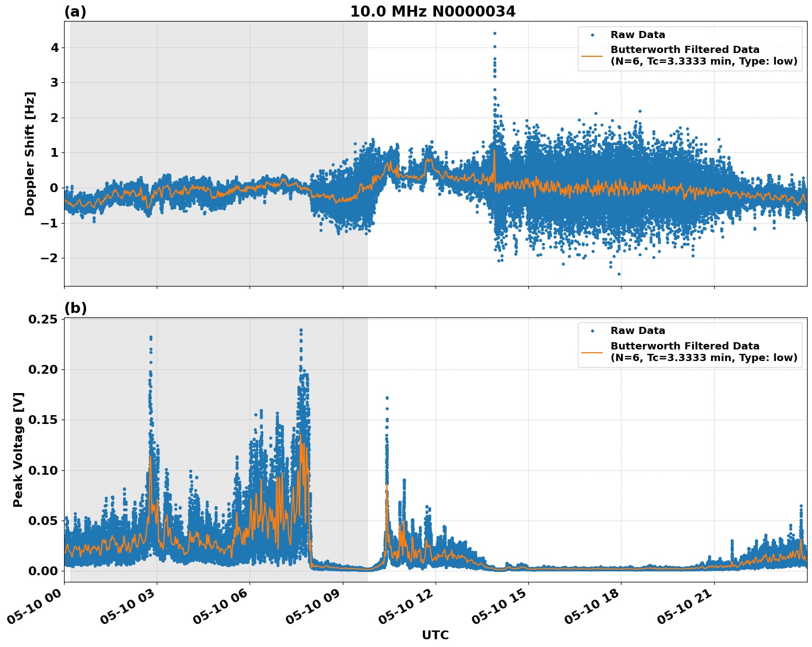
Task: Click the 0.24 V voltage peak before 05-10 09
Action: pyautogui.click(x=301, y=328)
